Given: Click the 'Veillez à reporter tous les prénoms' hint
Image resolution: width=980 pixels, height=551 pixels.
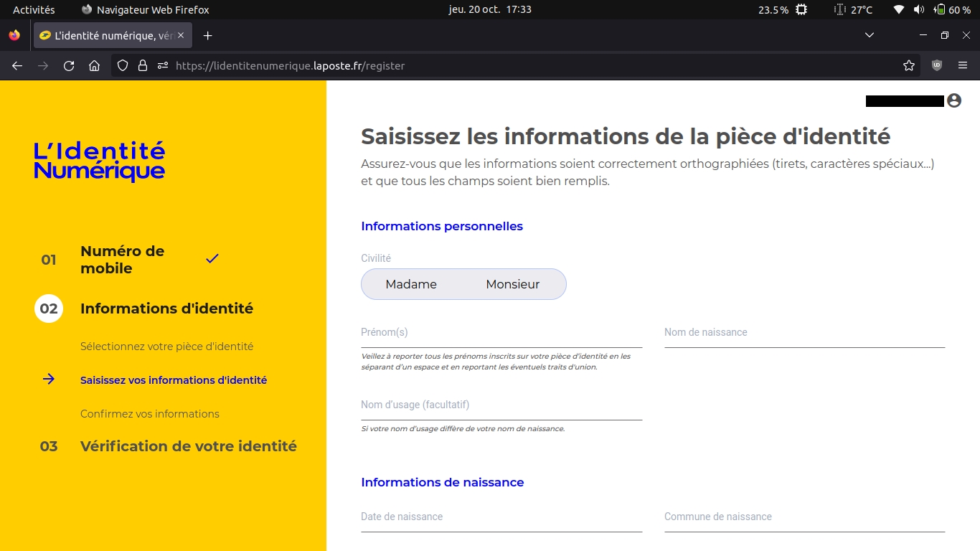Looking at the screenshot, I should pyautogui.click(x=496, y=362).
